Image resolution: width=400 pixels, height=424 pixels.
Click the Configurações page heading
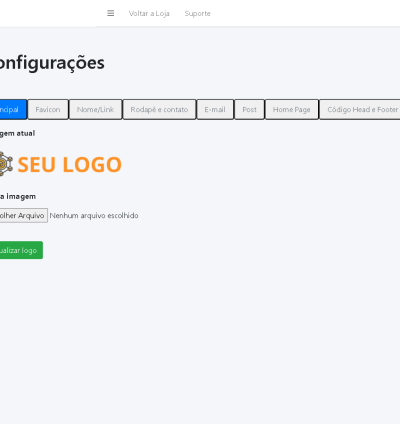pyautogui.click(x=52, y=63)
